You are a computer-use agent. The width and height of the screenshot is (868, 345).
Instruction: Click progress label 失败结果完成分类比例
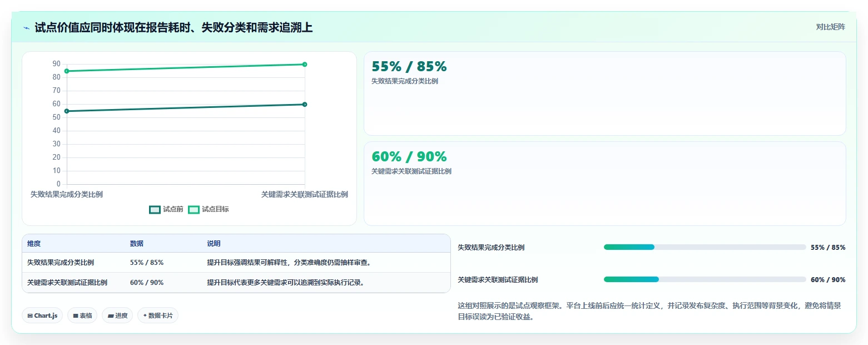[x=491, y=248]
